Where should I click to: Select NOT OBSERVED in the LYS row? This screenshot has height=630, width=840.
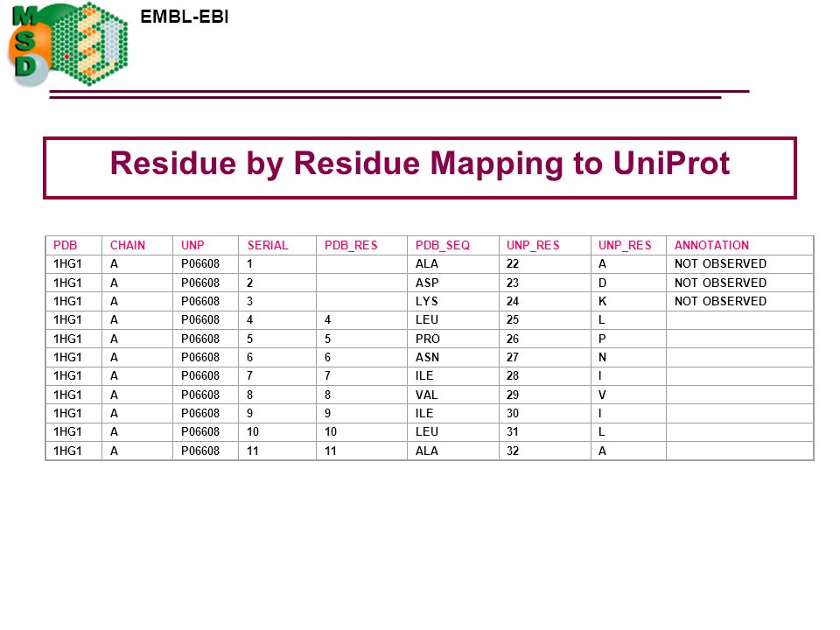pyautogui.click(x=720, y=301)
